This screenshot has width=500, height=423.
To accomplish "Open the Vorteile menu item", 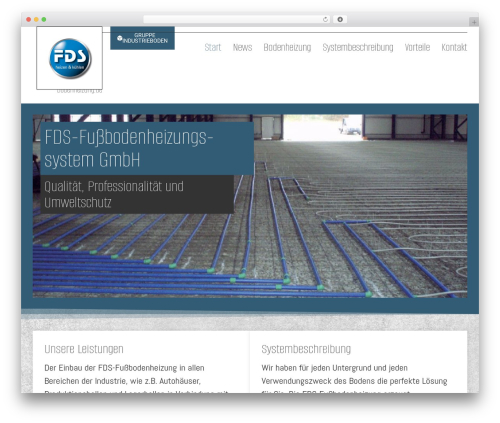I will (x=417, y=47).
